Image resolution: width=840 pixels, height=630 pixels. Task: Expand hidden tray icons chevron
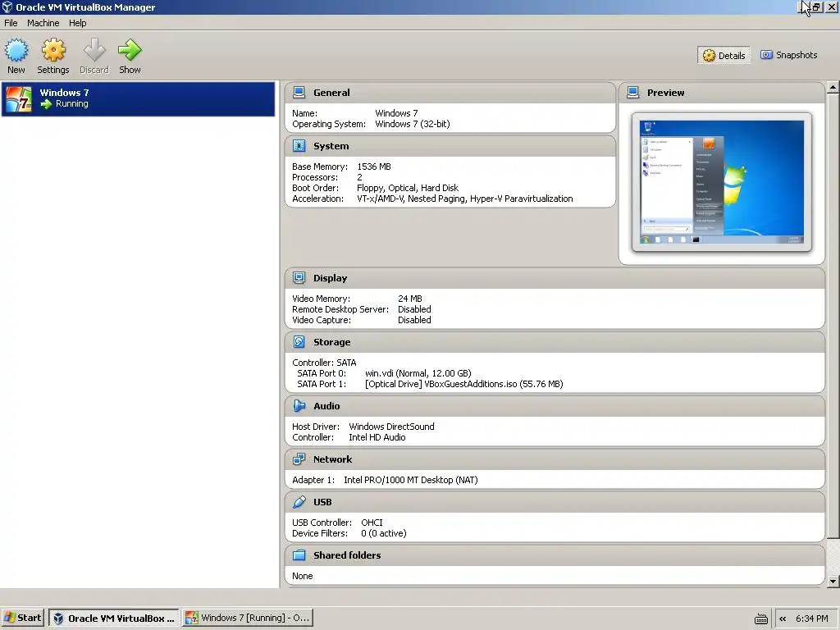783,619
